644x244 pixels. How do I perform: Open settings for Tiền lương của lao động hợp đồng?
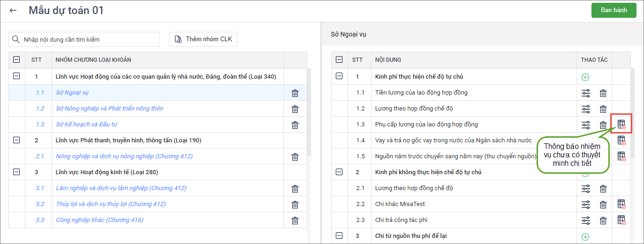coord(586,93)
